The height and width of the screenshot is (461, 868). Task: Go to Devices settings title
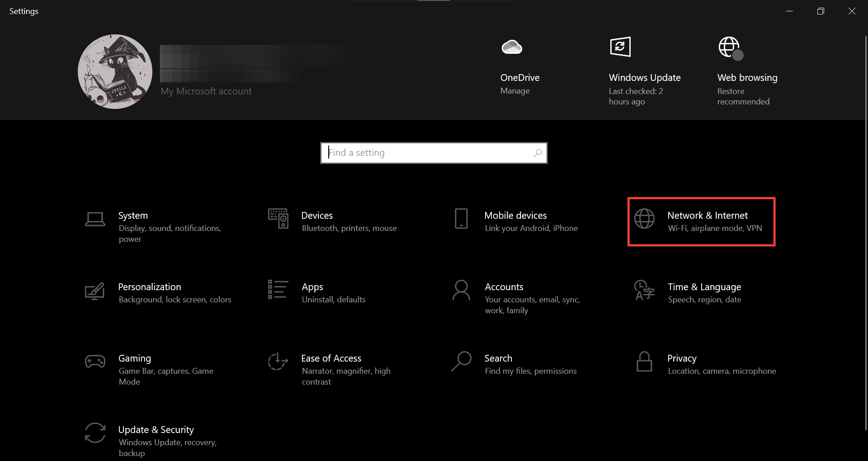pos(317,216)
